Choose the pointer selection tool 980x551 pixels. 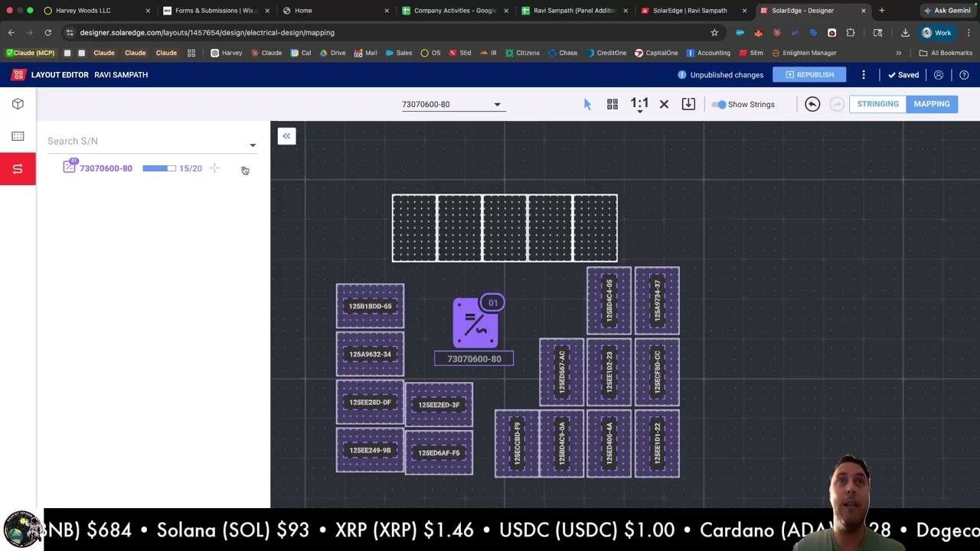[587, 104]
